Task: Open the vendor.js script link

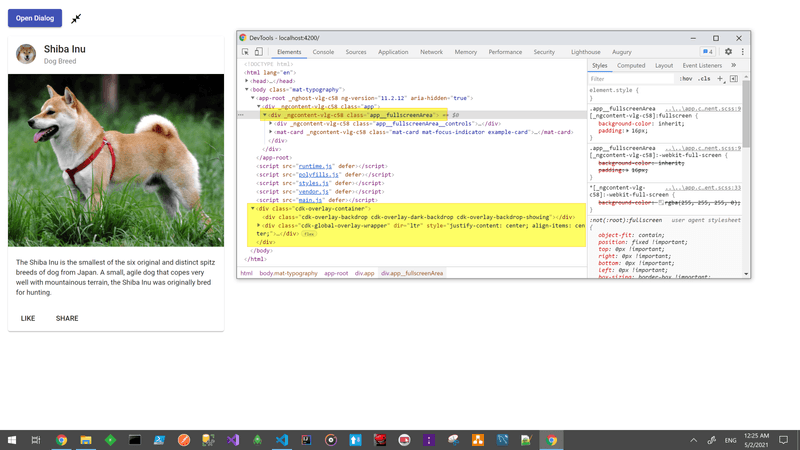Action: 314,192
